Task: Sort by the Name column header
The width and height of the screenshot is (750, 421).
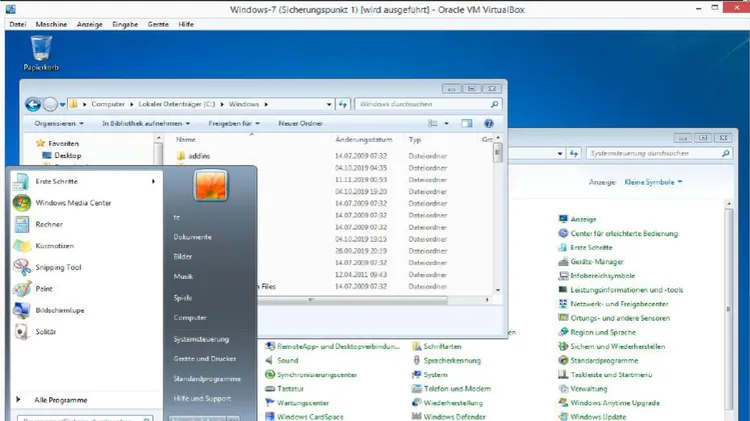Action: [x=186, y=140]
